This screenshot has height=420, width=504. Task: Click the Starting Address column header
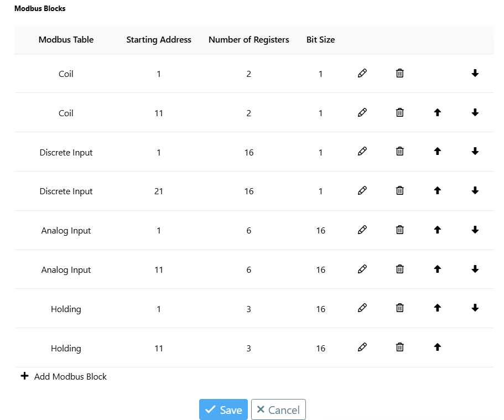point(159,39)
